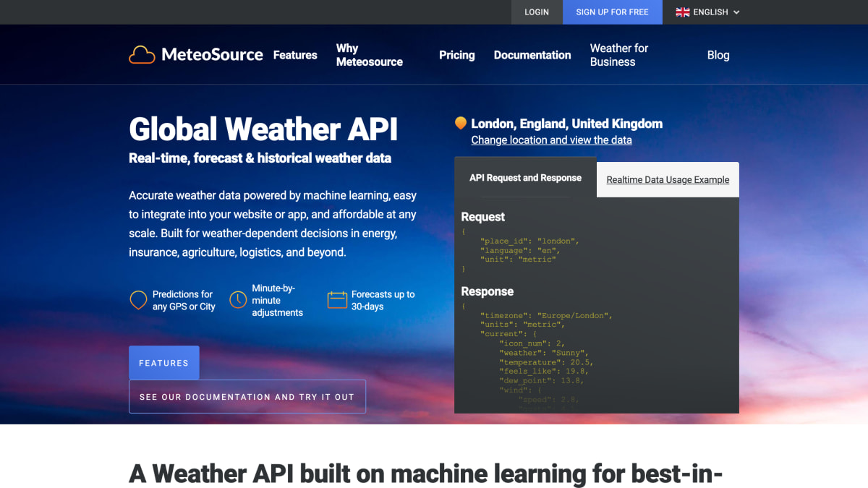The height and width of the screenshot is (488, 868).
Task: Click Predictions for any GPS or City text
Action: point(184,300)
